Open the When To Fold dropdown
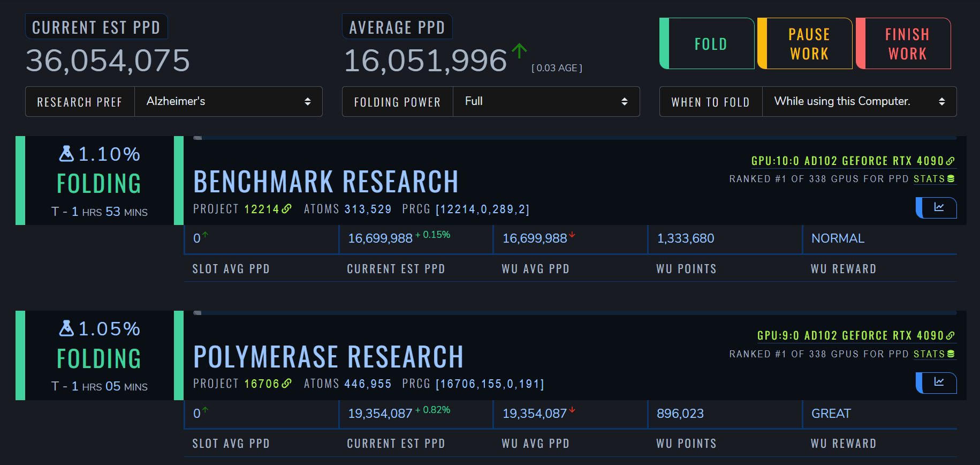This screenshot has width=980, height=465. click(x=859, y=101)
